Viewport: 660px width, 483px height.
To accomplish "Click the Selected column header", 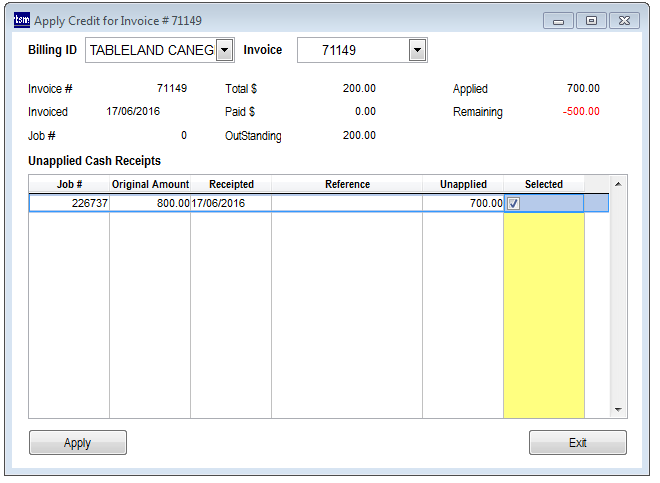I will [543, 184].
